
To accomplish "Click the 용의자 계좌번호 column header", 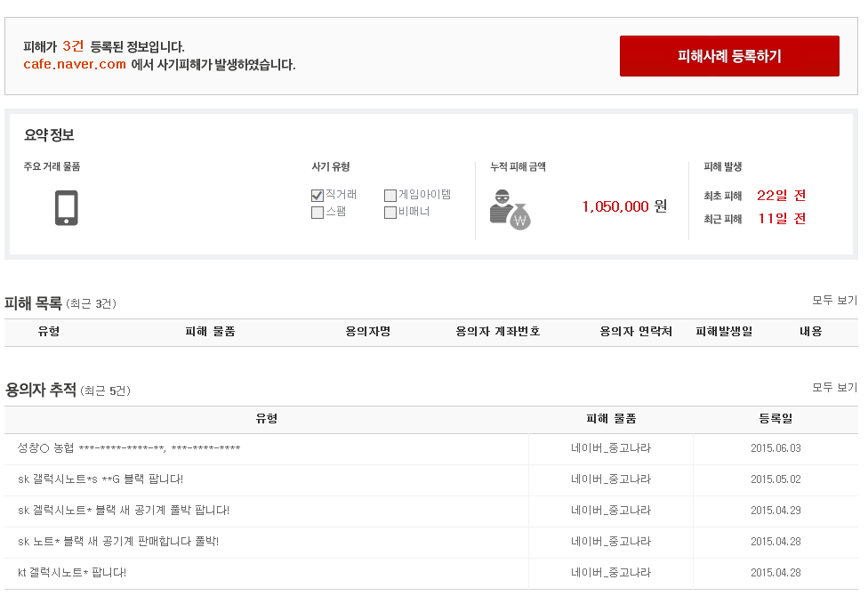I will 498,332.
